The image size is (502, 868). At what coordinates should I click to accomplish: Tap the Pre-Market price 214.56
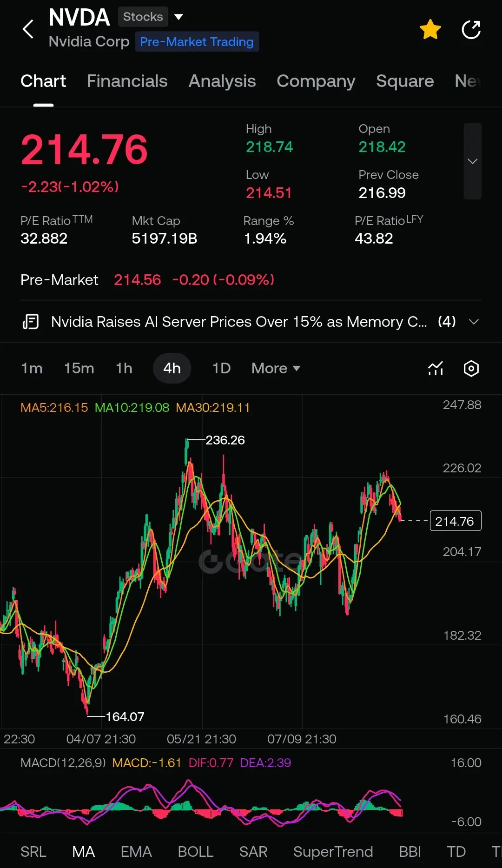[x=138, y=280]
